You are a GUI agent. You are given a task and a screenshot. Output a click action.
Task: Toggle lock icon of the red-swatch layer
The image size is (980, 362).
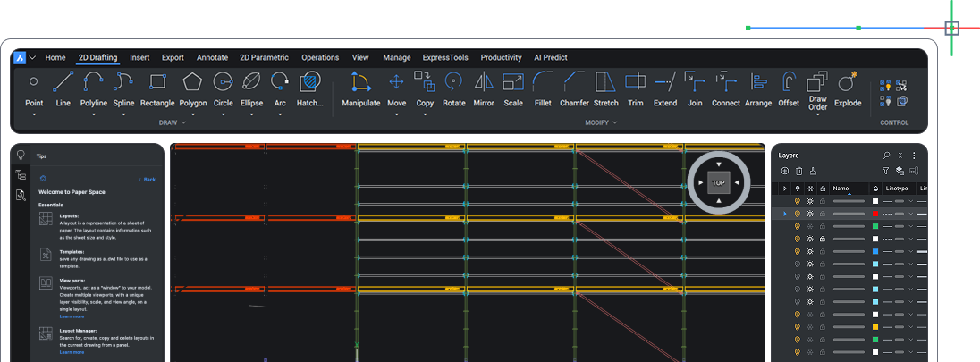823,214
